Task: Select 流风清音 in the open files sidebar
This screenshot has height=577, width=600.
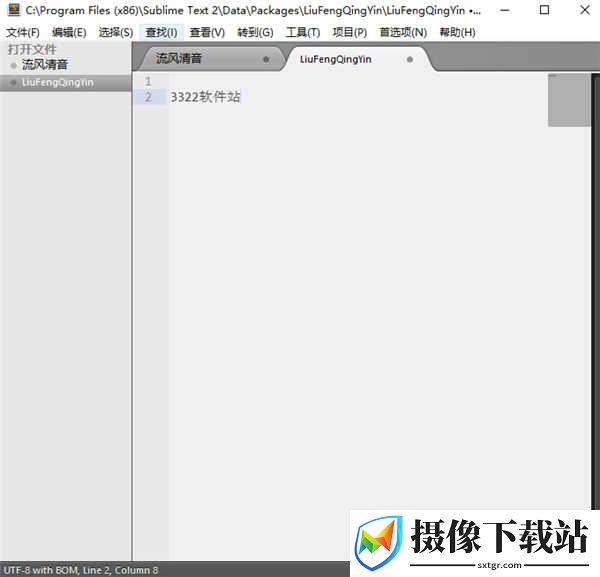Action: 45,65
